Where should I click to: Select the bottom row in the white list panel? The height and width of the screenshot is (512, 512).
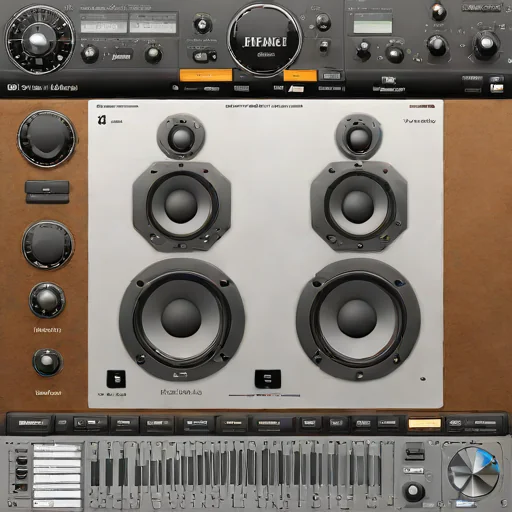click(x=57, y=503)
